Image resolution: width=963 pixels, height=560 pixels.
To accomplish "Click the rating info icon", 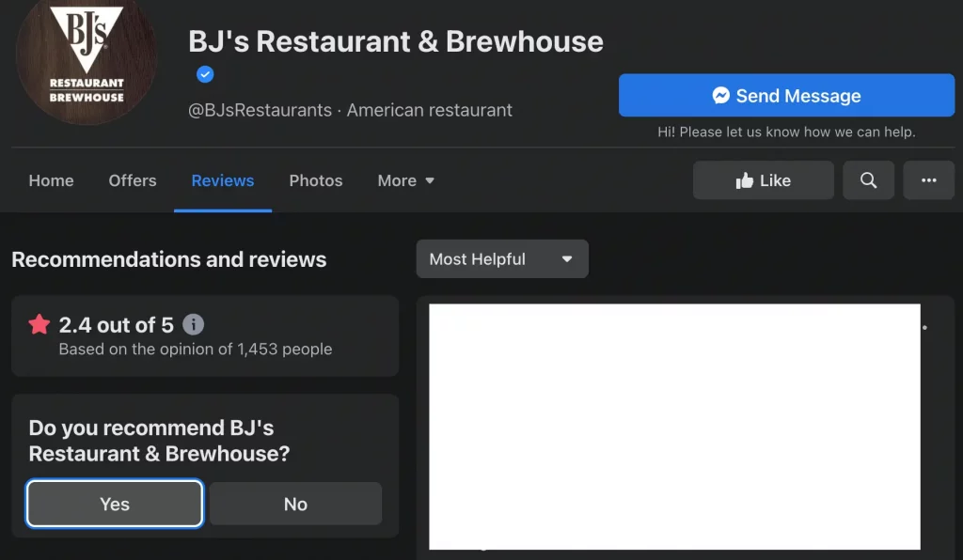I will pyautogui.click(x=194, y=324).
